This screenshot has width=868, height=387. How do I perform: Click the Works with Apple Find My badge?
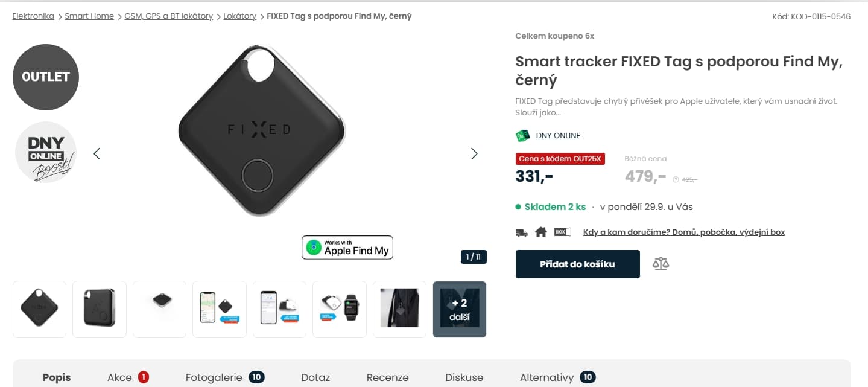347,248
